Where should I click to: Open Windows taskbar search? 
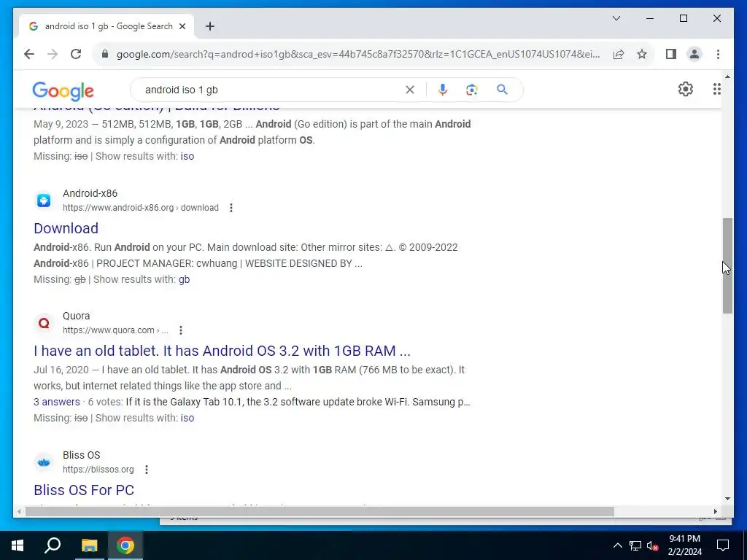[53, 545]
